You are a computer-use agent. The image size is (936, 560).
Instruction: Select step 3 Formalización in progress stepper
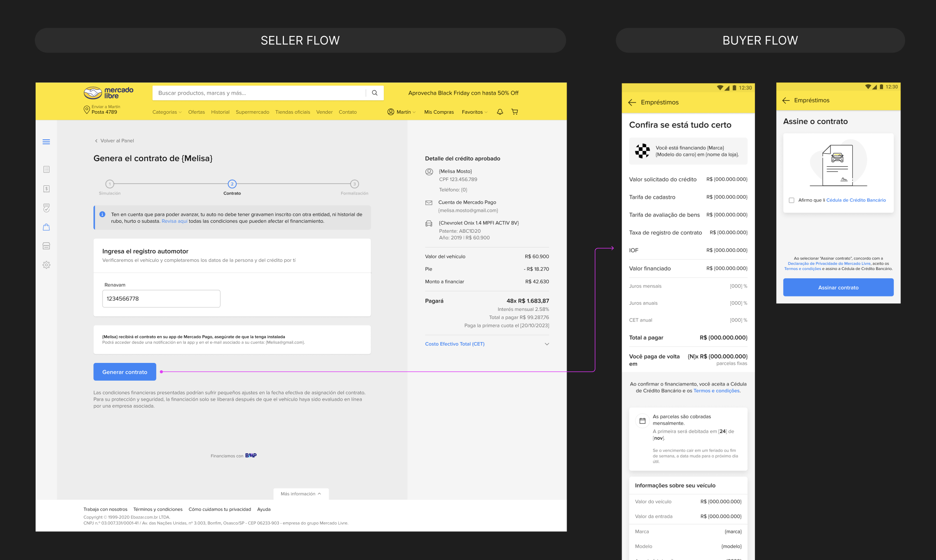(355, 187)
